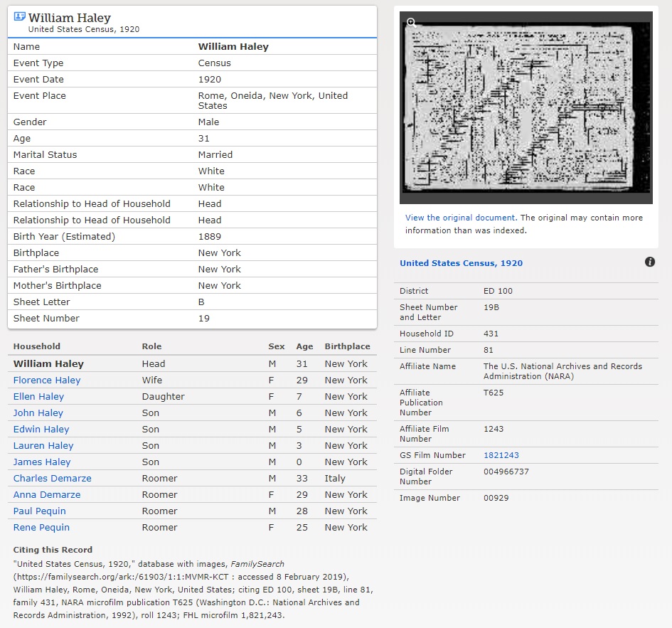Click the Image Number value 00929

(496, 498)
